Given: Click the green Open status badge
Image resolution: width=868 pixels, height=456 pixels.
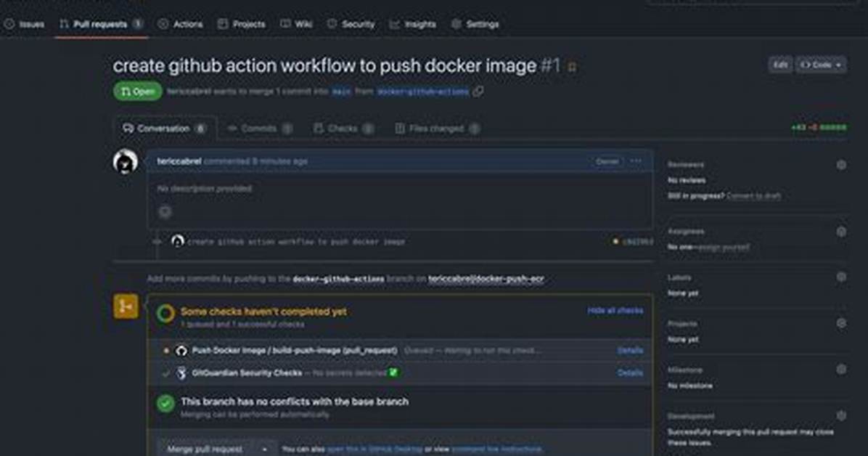Looking at the screenshot, I should pyautogui.click(x=138, y=91).
